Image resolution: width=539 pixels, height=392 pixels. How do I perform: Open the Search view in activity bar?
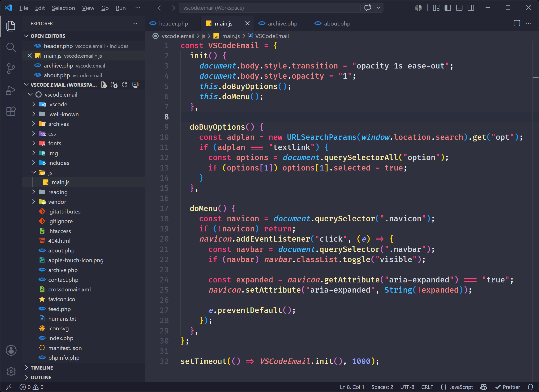click(11, 47)
